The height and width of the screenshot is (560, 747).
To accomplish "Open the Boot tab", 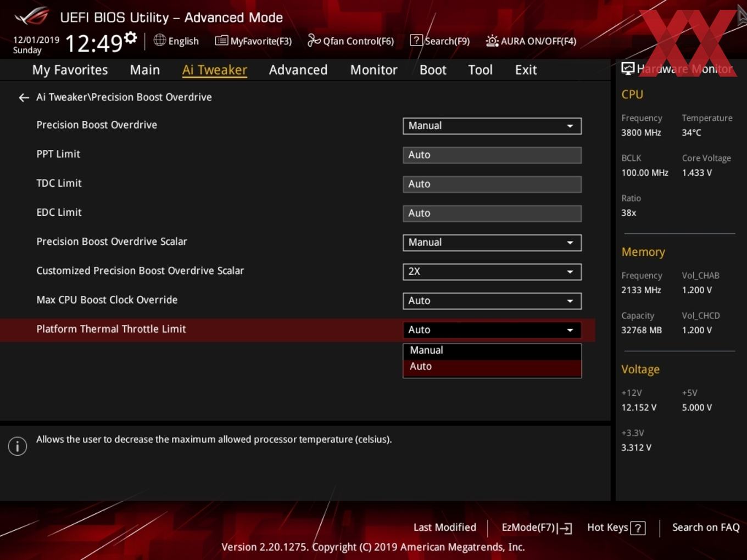I will click(433, 70).
